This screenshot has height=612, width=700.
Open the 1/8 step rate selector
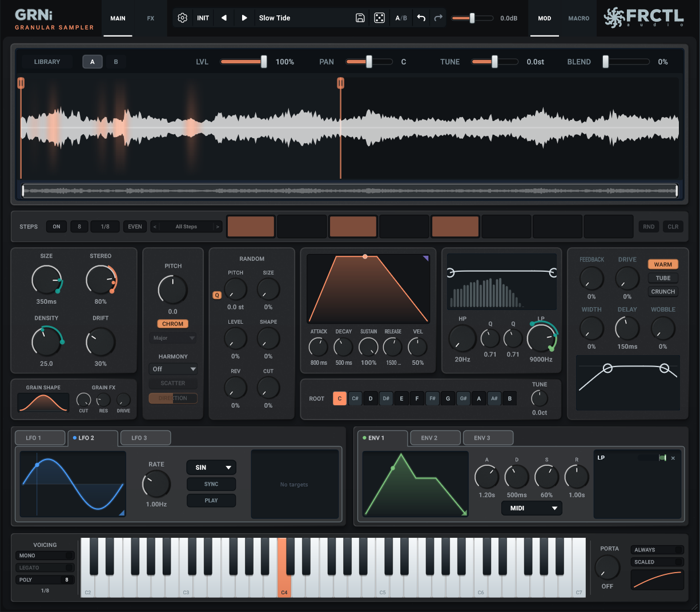point(105,227)
